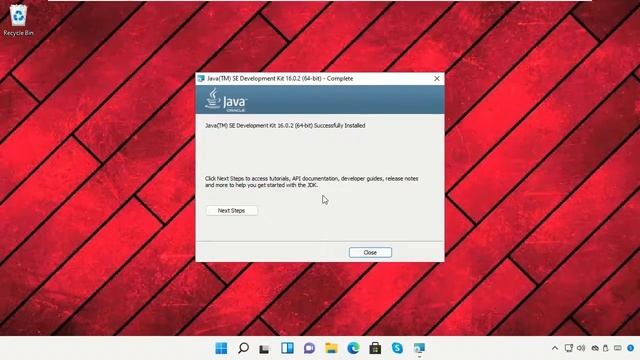The height and width of the screenshot is (360, 640).
Task: Click the 'Successfully Installed' message text
Action: [285, 126]
